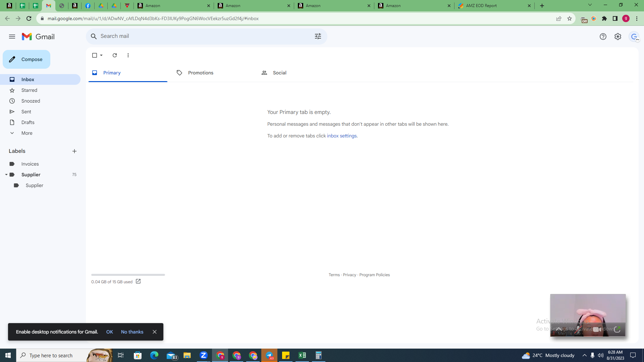Bookmark this tab with the star icon
644x362 pixels.
(570, 18)
